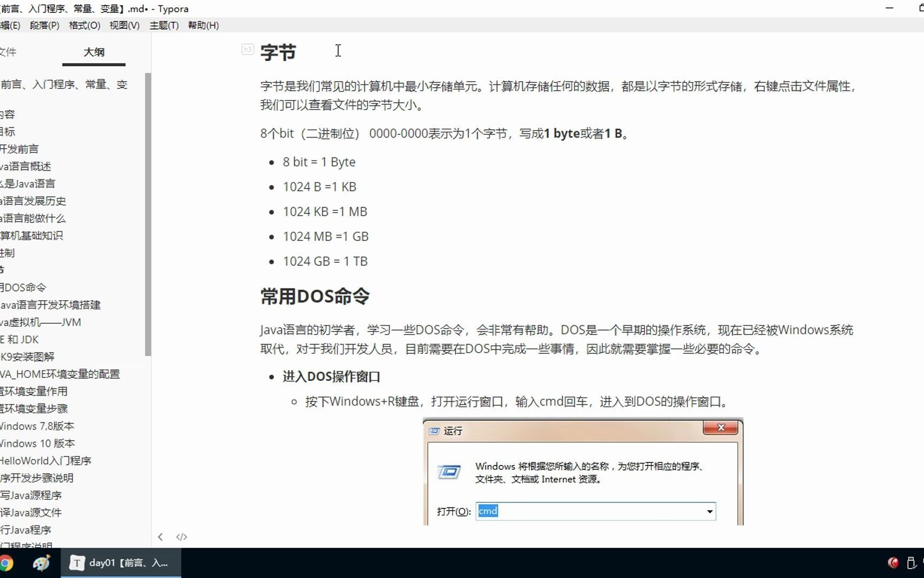Open the 段落(P) menu
This screenshot has height=578, width=924.
[x=44, y=25]
